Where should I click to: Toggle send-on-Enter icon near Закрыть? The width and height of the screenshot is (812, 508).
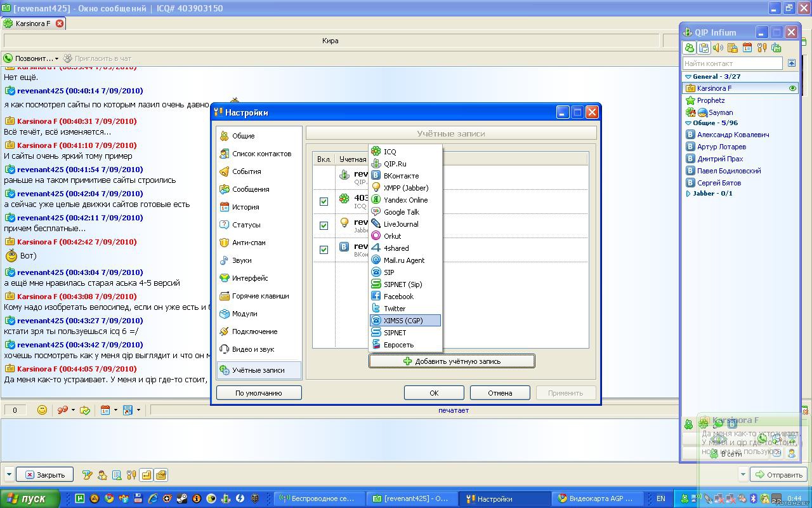pyautogui.click(x=147, y=474)
